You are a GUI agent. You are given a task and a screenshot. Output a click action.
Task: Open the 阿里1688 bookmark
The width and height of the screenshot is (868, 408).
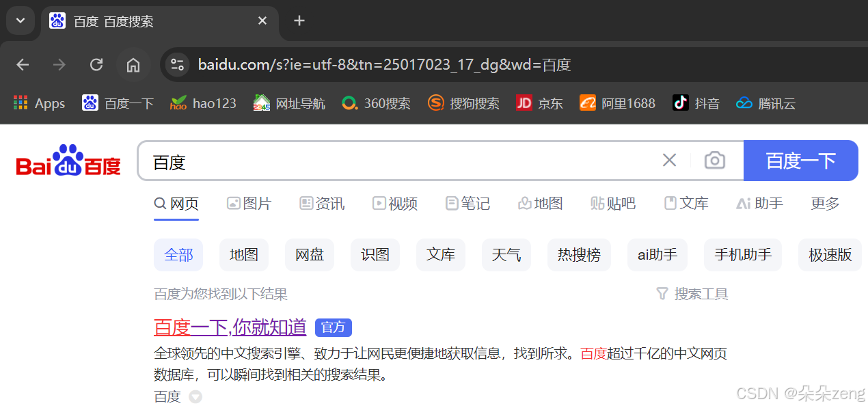point(617,103)
